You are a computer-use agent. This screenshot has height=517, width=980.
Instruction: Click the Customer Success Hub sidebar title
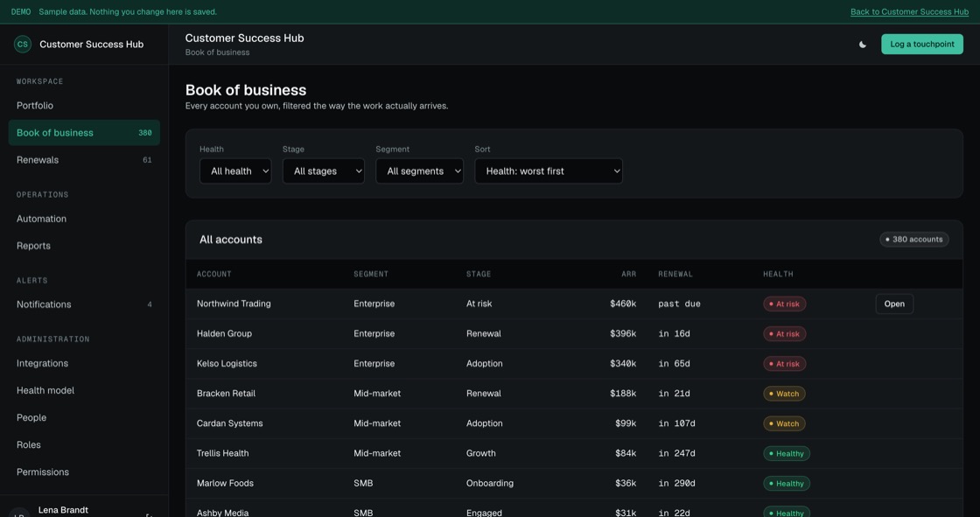tap(91, 45)
